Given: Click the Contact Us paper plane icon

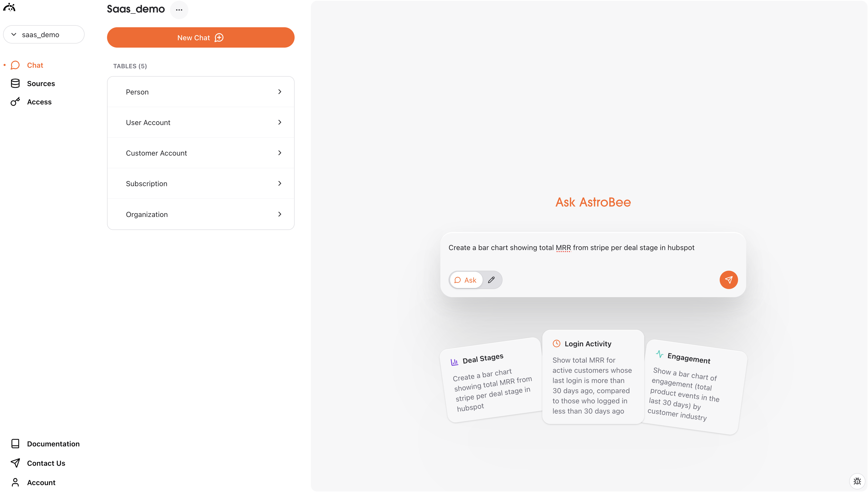Looking at the screenshot, I should click(16, 463).
